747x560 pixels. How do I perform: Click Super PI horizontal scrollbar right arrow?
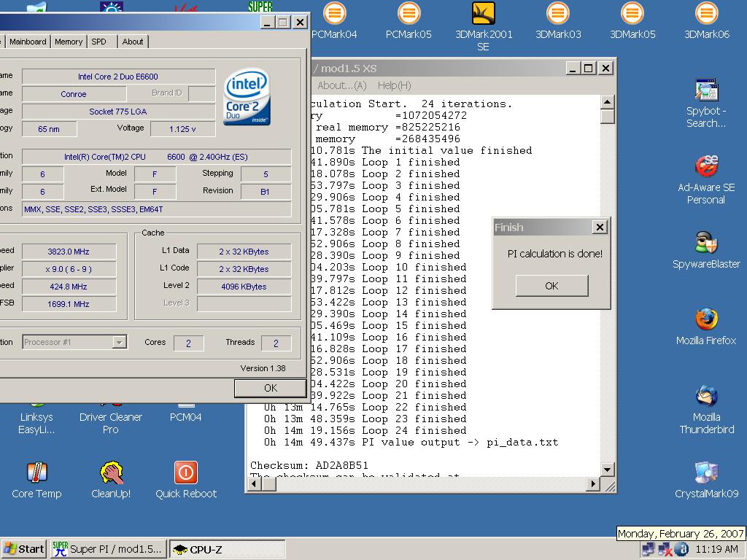tap(592, 484)
